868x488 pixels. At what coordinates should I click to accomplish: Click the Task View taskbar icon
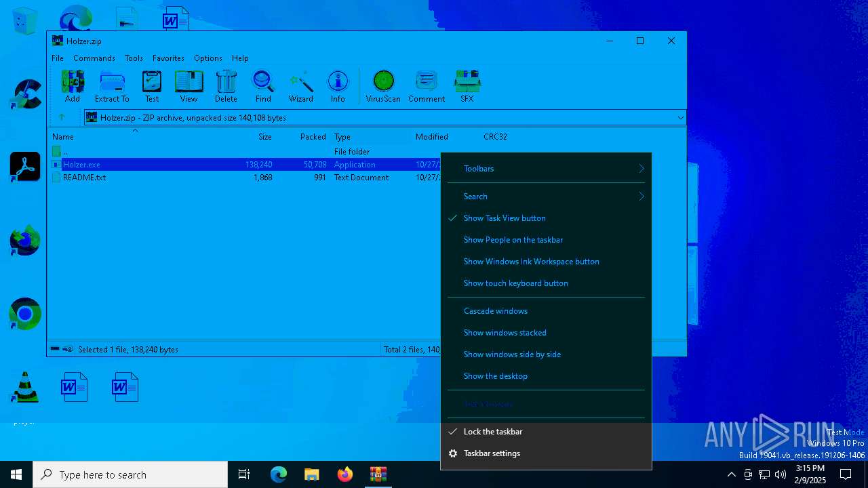tap(244, 474)
